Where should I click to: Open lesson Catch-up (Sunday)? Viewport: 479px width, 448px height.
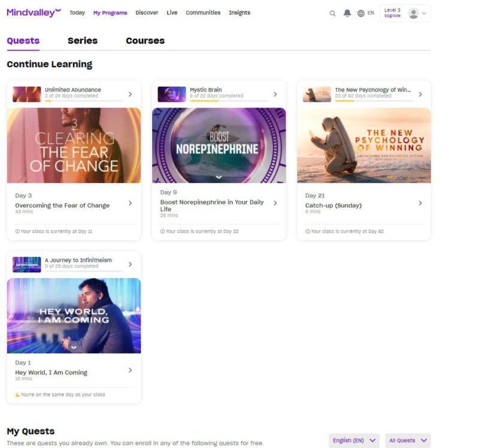tap(334, 205)
